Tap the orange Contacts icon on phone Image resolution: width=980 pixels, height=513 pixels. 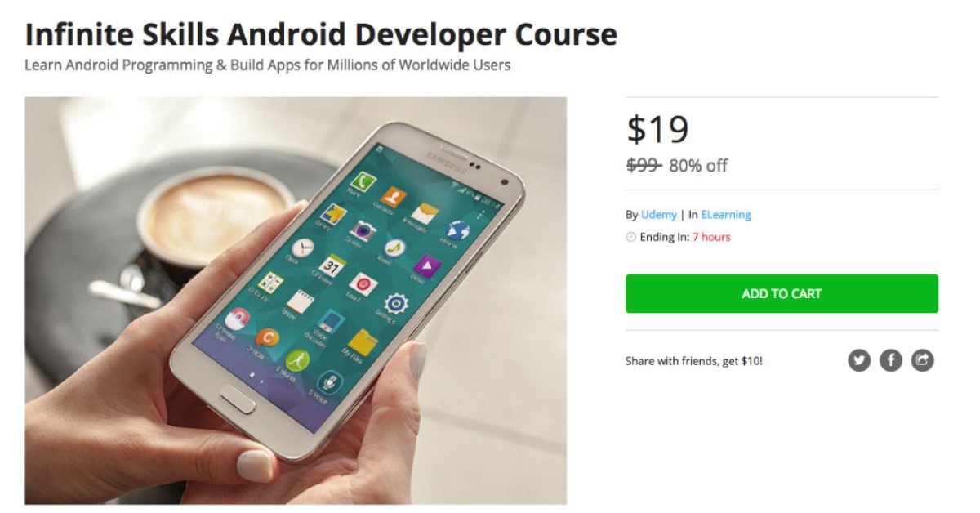pos(393,197)
